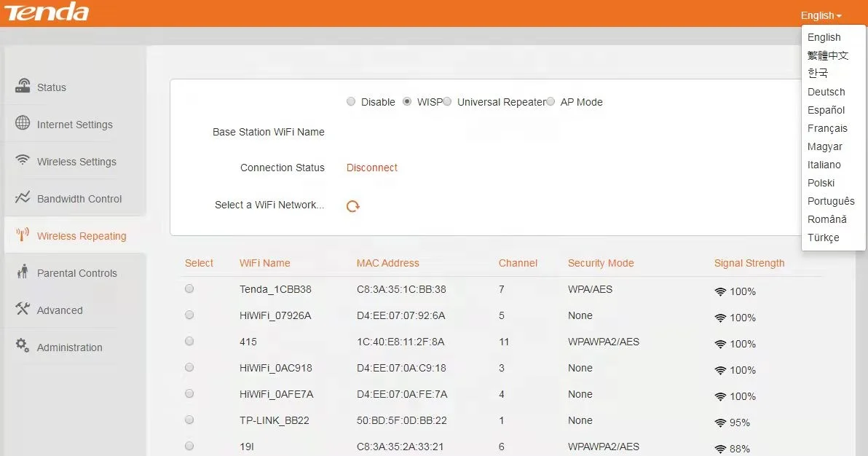Image resolution: width=868 pixels, height=456 pixels.
Task: Collapse the English language dropdown
Action: click(x=821, y=15)
